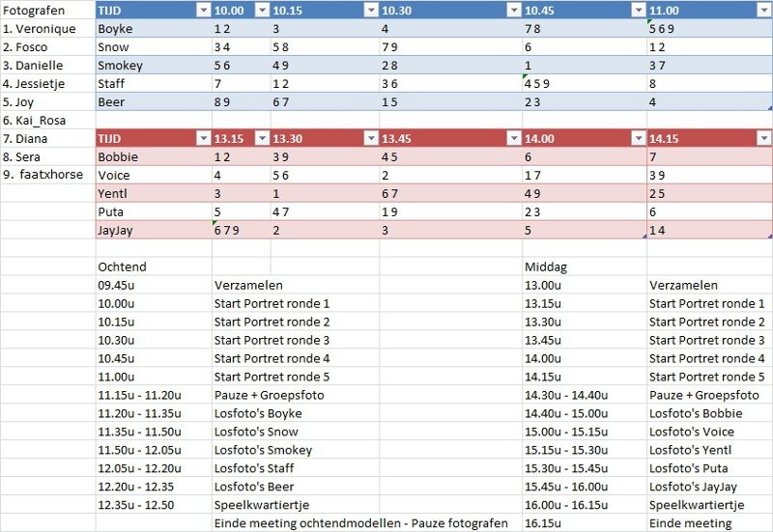Click the Ochtend heading cell

coord(154,266)
